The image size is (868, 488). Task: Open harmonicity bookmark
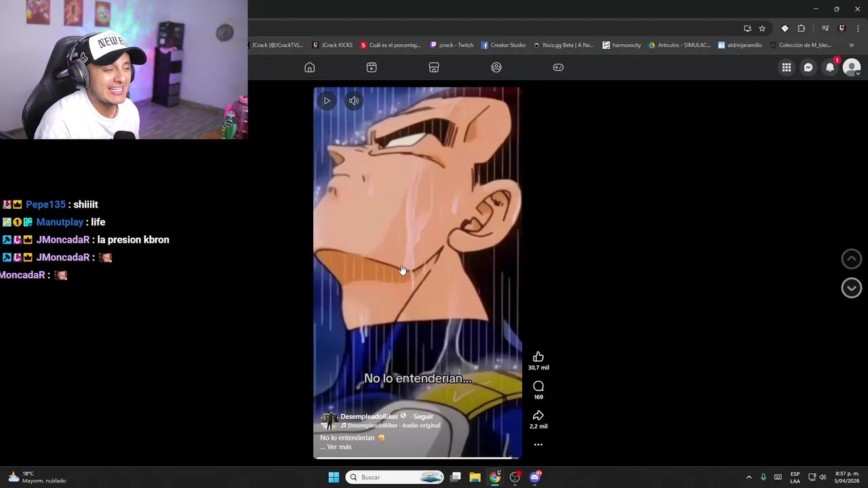[621, 45]
